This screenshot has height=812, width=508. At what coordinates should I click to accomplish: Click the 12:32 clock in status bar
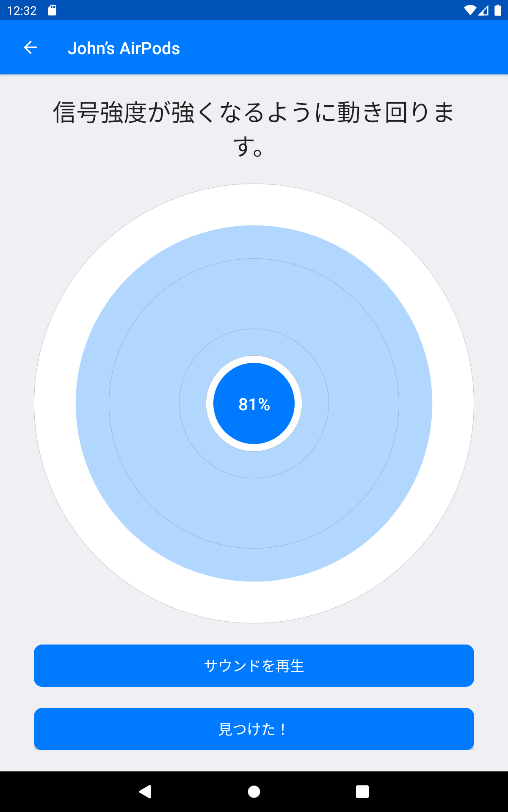click(x=22, y=11)
